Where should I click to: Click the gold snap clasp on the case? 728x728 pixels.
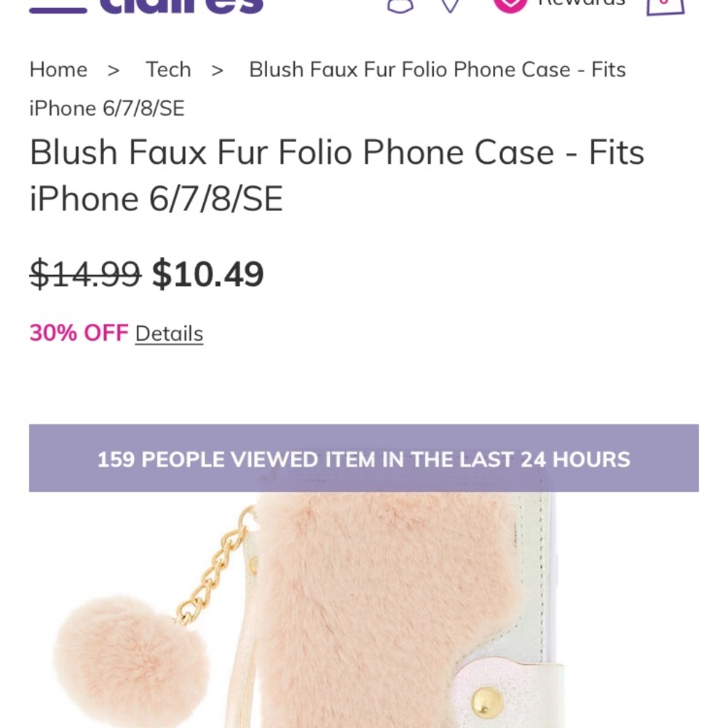pyautogui.click(x=486, y=703)
